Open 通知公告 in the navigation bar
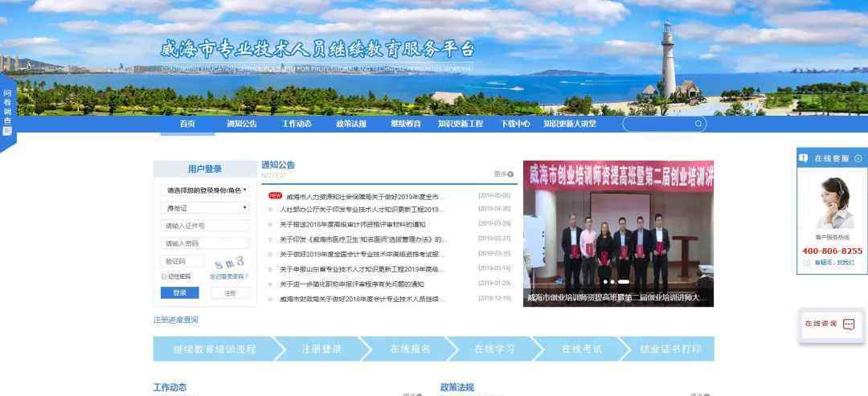868x396 pixels. [242, 124]
